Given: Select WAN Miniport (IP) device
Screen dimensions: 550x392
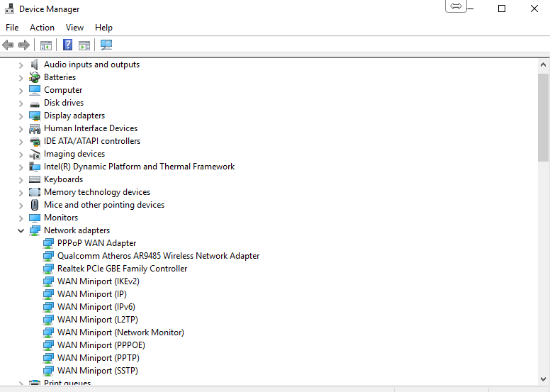Looking at the screenshot, I should click(92, 294).
